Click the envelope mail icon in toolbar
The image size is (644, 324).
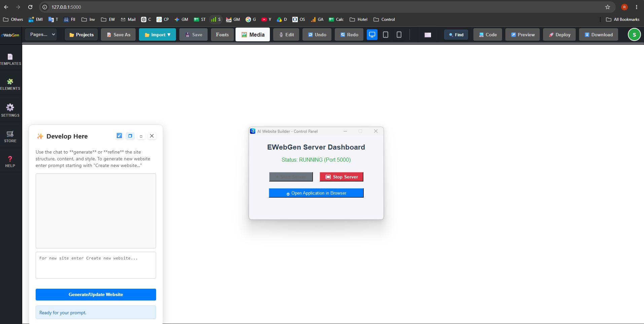pyautogui.click(x=428, y=35)
